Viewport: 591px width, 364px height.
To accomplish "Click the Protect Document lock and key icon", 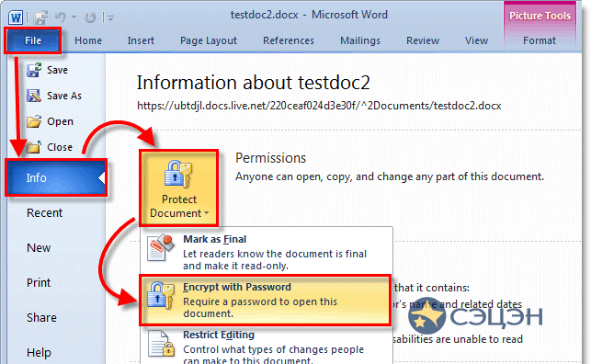I will pyautogui.click(x=178, y=174).
